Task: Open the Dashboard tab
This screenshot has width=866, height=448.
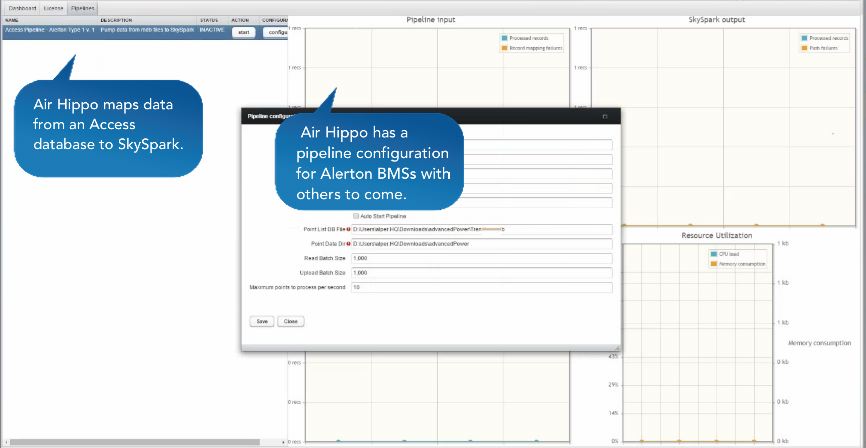Action: point(22,8)
